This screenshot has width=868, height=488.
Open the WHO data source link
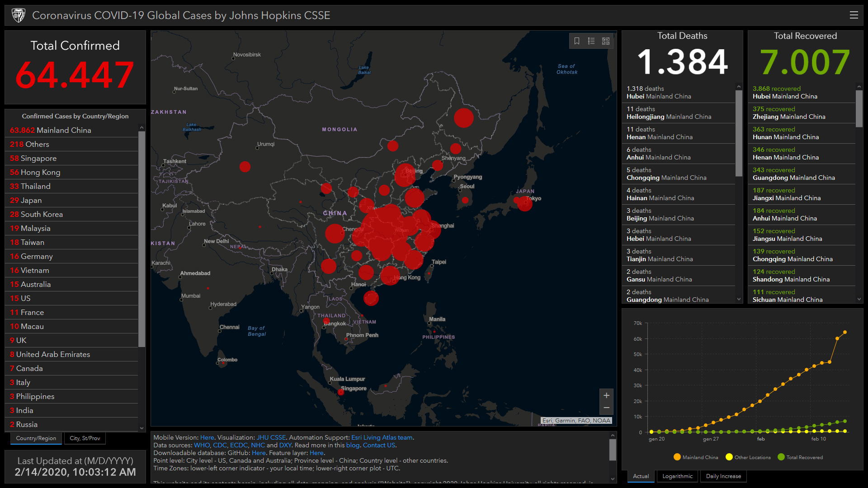pos(202,445)
